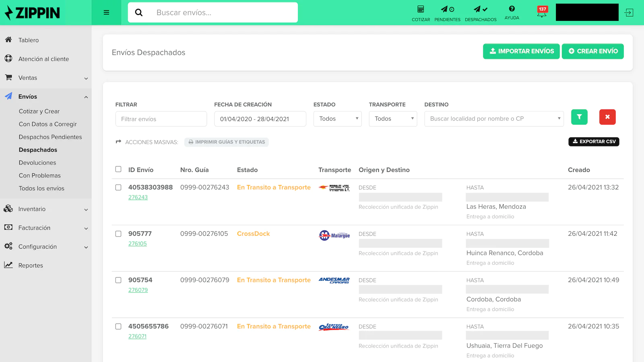Open Despachados icon in top bar
The width and height of the screenshot is (644, 362).
point(480,10)
